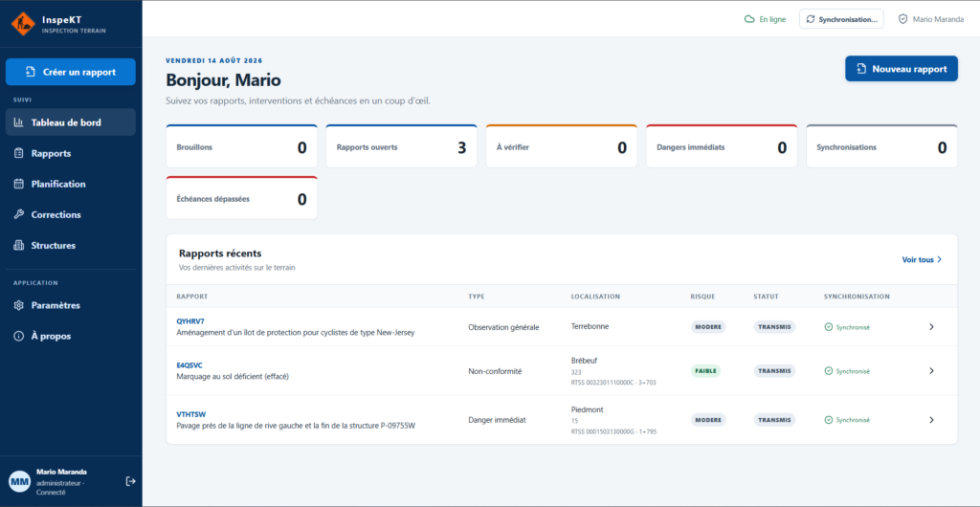Select the Rapports ouverts summary card
The width and height of the screenshot is (980, 507).
tap(401, 146)
